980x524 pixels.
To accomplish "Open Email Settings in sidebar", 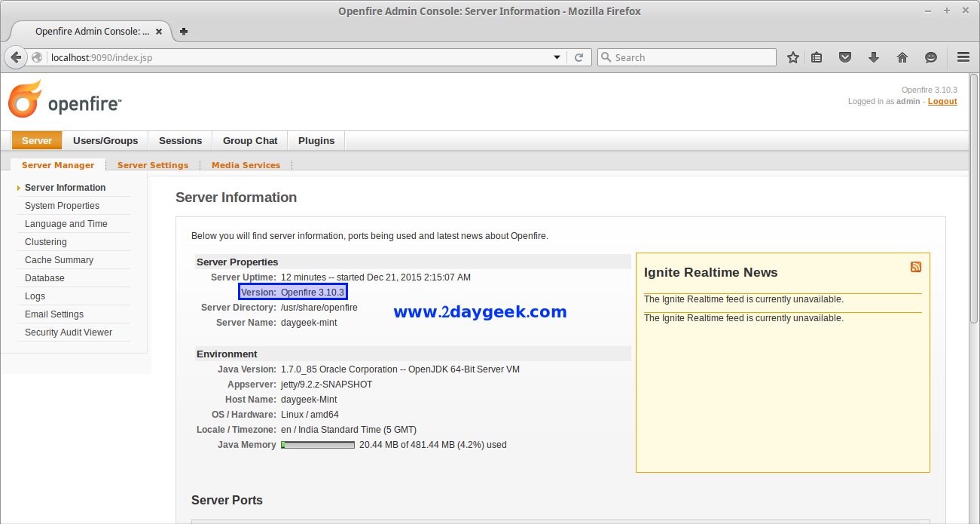I will (54, 314).
